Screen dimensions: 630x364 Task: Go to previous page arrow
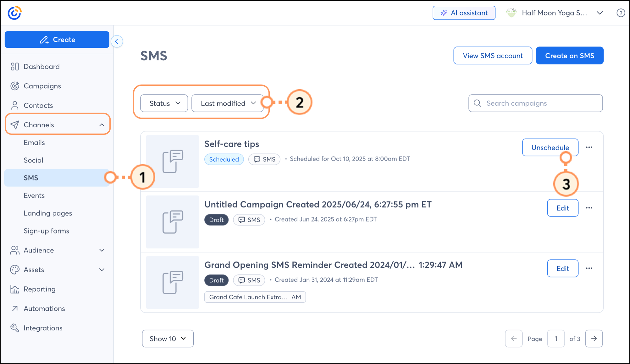513,339
